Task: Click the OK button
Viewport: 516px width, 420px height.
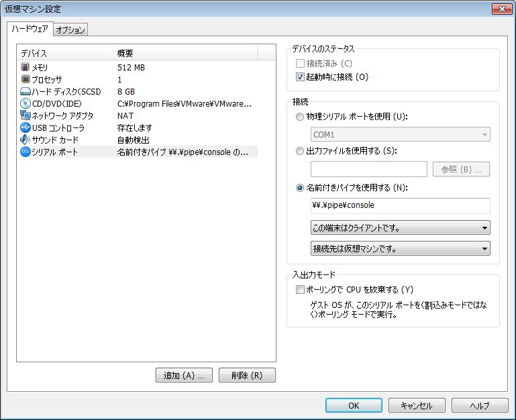Action: click(354, 405)
